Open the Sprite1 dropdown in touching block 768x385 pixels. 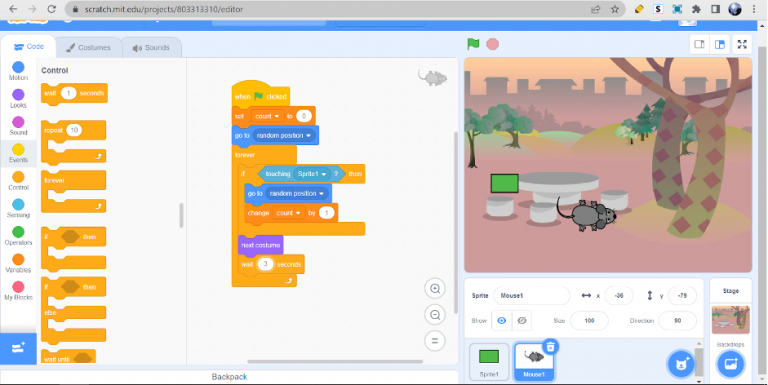(x=312, y=174)
